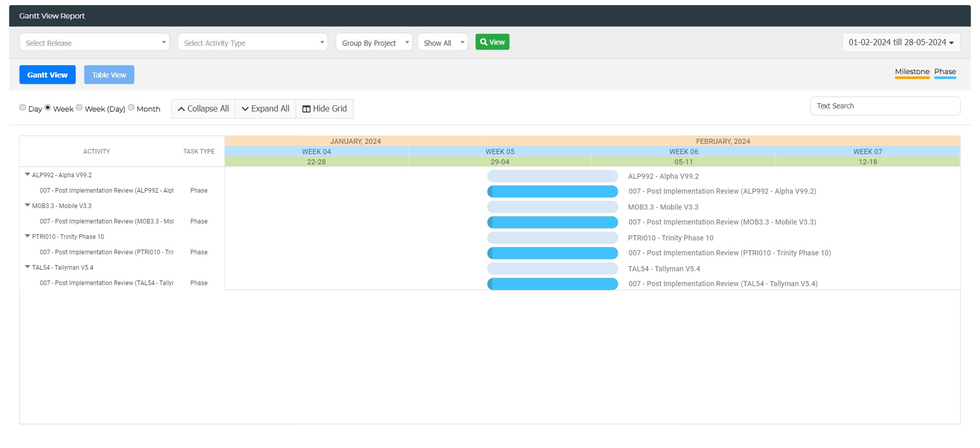Open the Group By Project dropdown
The width and height of the screenshot is (980, 448).
tap(374, 42)
